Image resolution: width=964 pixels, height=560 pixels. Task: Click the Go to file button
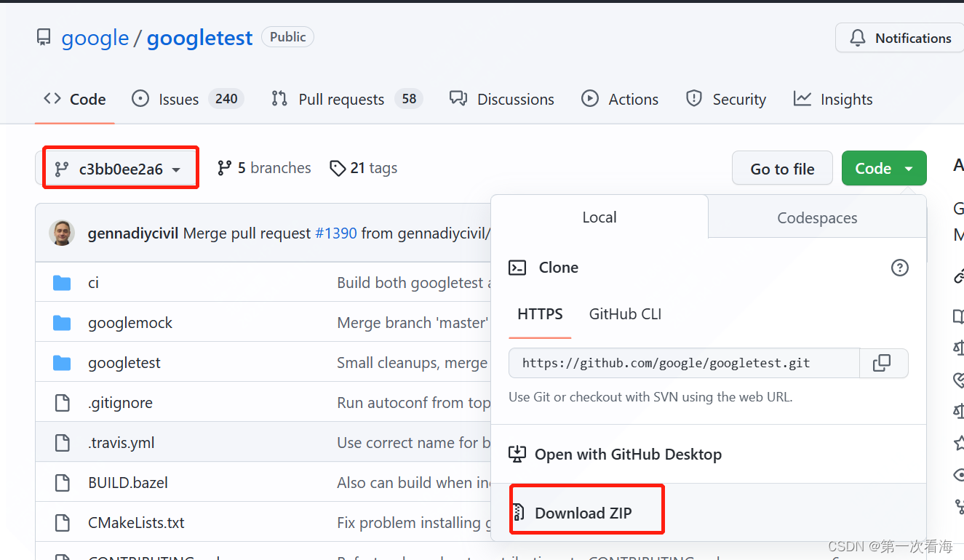click(x=782, y=169)
